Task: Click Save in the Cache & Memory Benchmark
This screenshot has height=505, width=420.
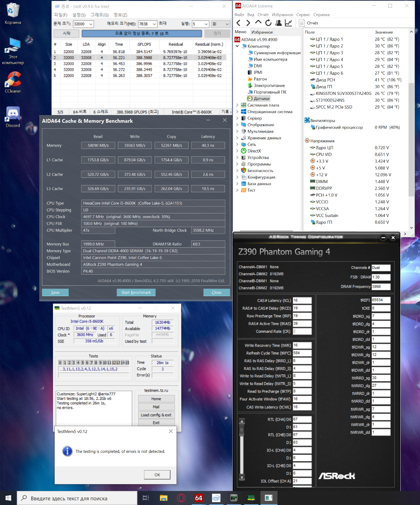Action: (55, 292)
